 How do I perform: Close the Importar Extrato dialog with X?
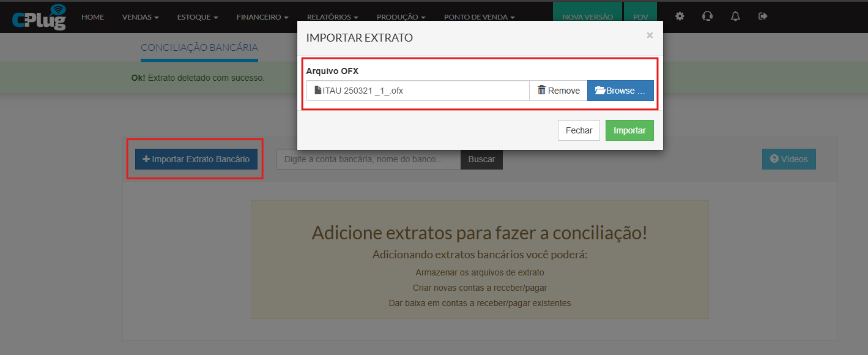[650, 35]
